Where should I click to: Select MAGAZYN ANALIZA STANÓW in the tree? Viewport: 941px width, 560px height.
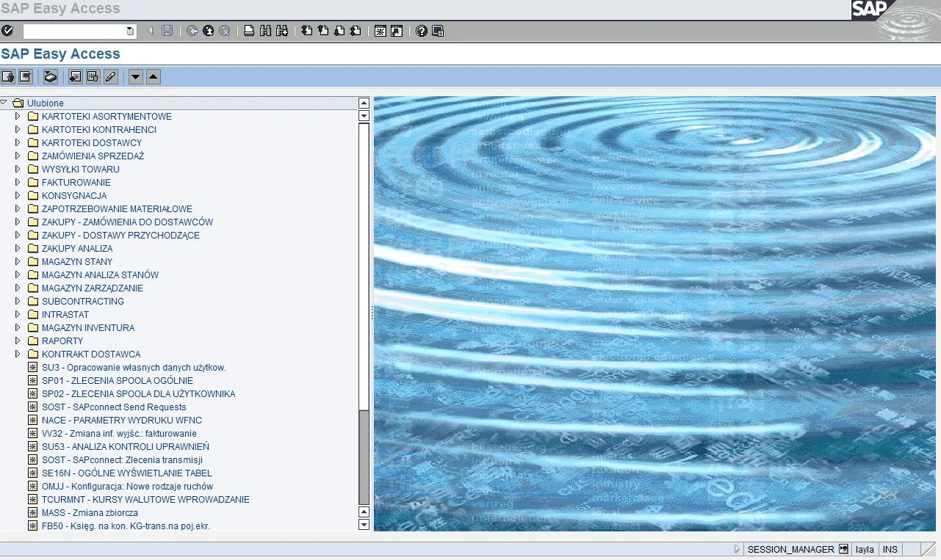coord(100,274)
